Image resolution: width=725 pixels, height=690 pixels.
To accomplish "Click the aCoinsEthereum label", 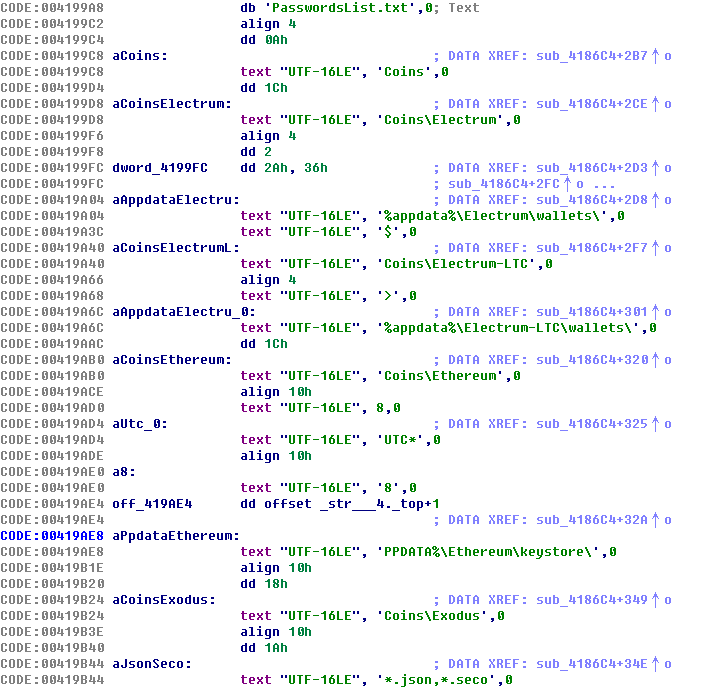I will tap(172, 360).
